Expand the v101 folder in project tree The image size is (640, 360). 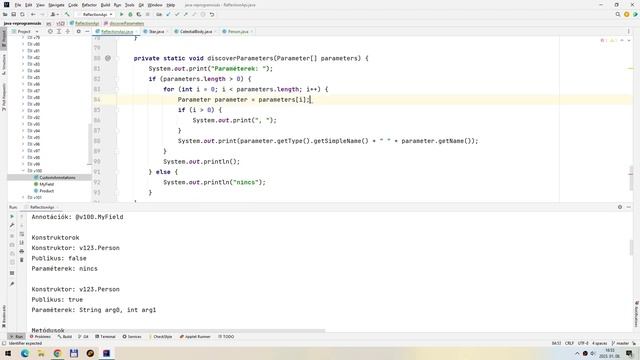tap(23, 198)
